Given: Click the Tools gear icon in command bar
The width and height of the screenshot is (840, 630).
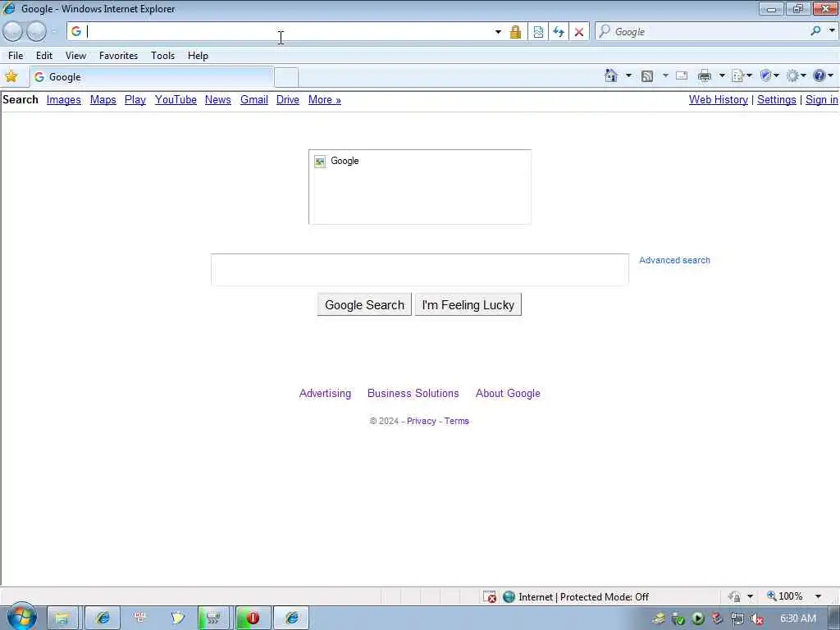Looking at the screenshot, I should click(x=792, y=76).
